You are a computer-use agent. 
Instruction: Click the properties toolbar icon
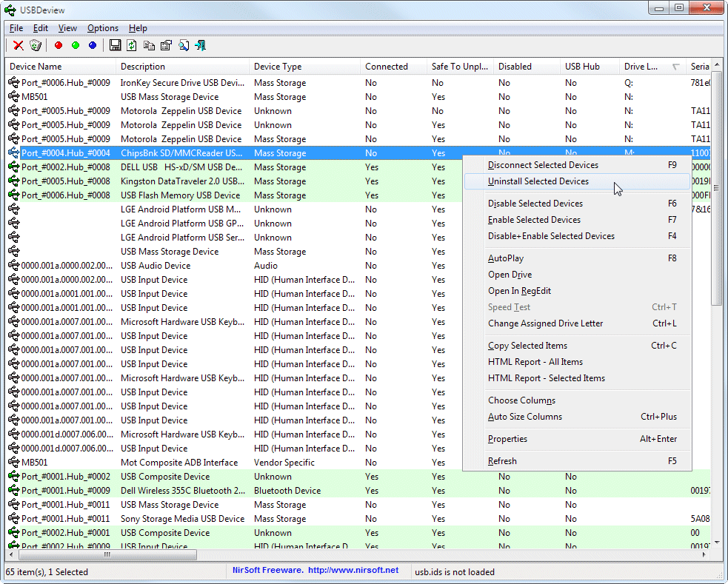pyautogui.click(x=166, y=45)
